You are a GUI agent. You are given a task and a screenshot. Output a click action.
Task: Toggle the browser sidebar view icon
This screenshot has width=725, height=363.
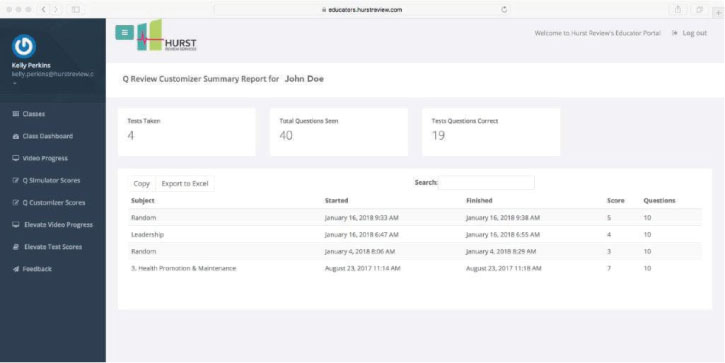coord(76,9)
